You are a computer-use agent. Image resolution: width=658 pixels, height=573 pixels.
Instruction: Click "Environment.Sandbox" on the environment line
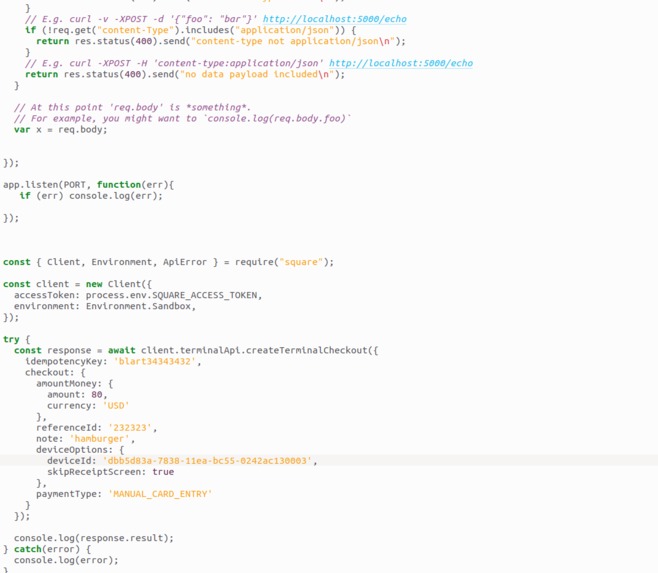(138, 306)
